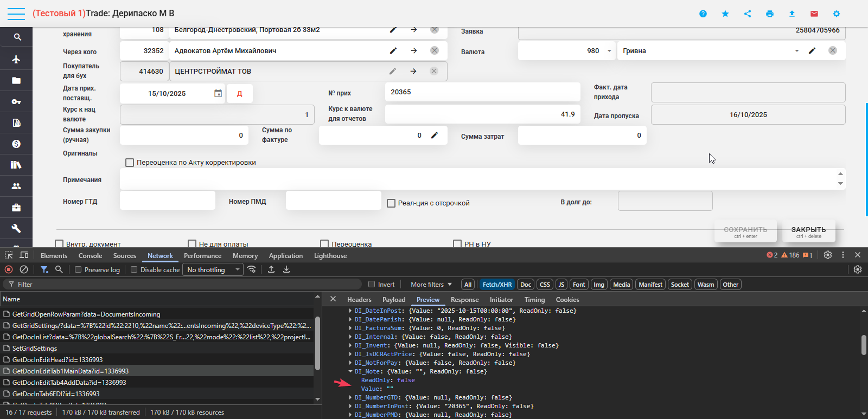Open the Гривна currency dropdown arrow
The width and height of the screenshot is (868, 419).
(797, 51)
